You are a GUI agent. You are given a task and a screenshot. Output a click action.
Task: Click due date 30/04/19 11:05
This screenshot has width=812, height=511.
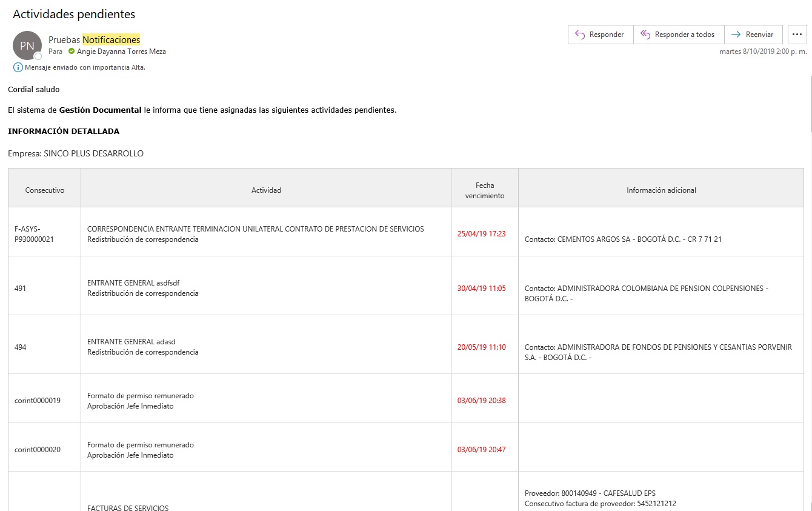[x=481, y=289]
